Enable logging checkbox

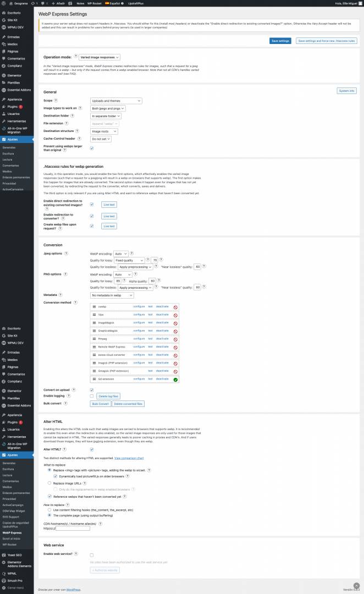point(92,396)
